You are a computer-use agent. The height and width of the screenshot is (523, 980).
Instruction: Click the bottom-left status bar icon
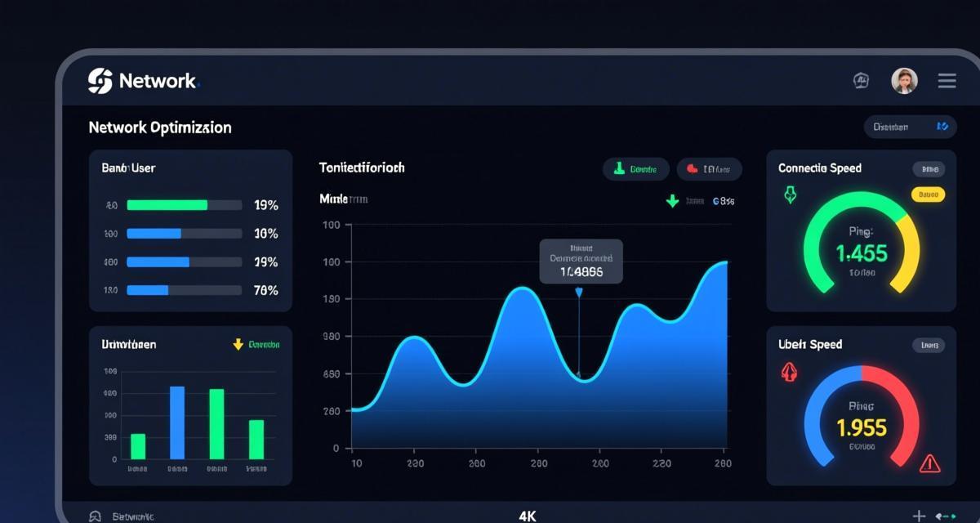click(x=95, y=516)
